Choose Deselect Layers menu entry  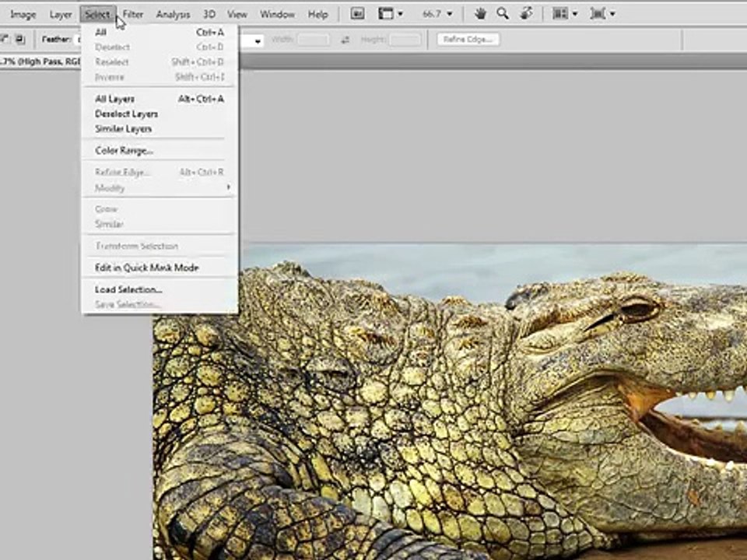[160, 114]
